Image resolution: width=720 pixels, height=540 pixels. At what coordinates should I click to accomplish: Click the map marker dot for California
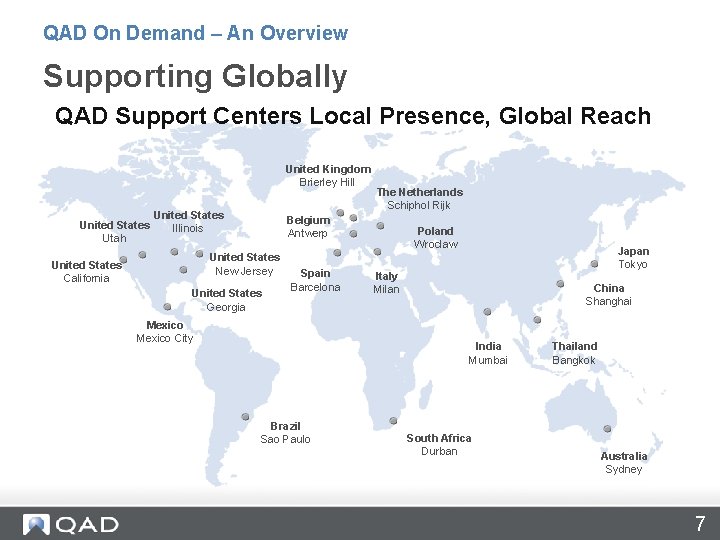123,260
